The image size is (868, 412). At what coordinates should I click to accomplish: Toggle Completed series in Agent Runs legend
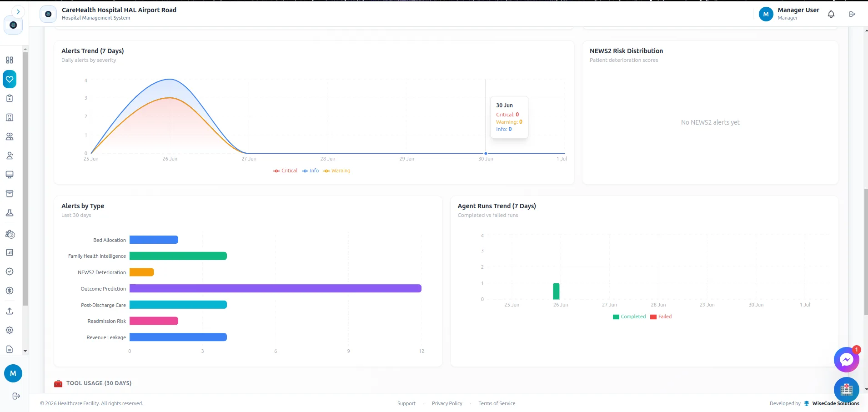coord(629,317)
